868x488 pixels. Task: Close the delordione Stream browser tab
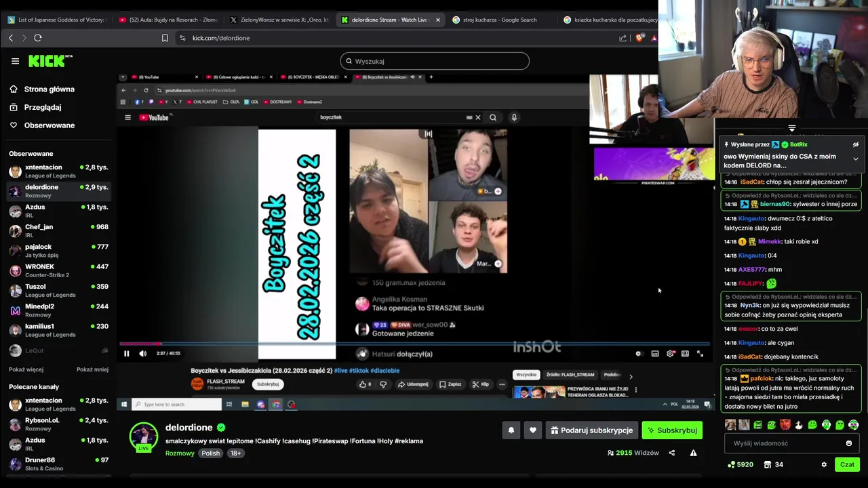pyautogui.click(x=437, y=20)
